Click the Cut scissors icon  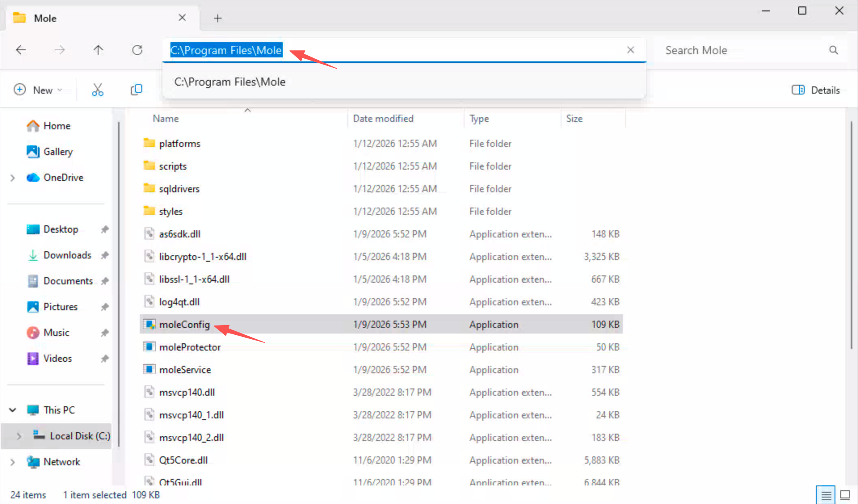pos(97,90)
